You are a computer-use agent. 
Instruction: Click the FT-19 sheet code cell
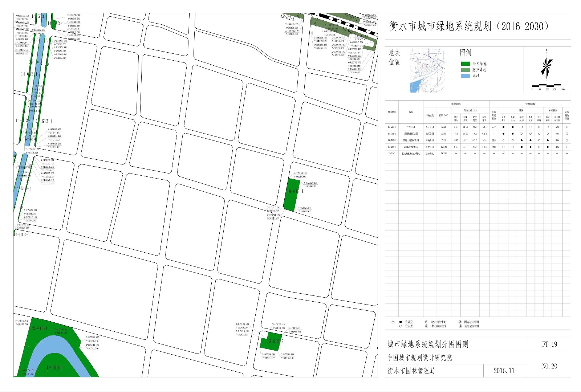(x=549, y=344)
